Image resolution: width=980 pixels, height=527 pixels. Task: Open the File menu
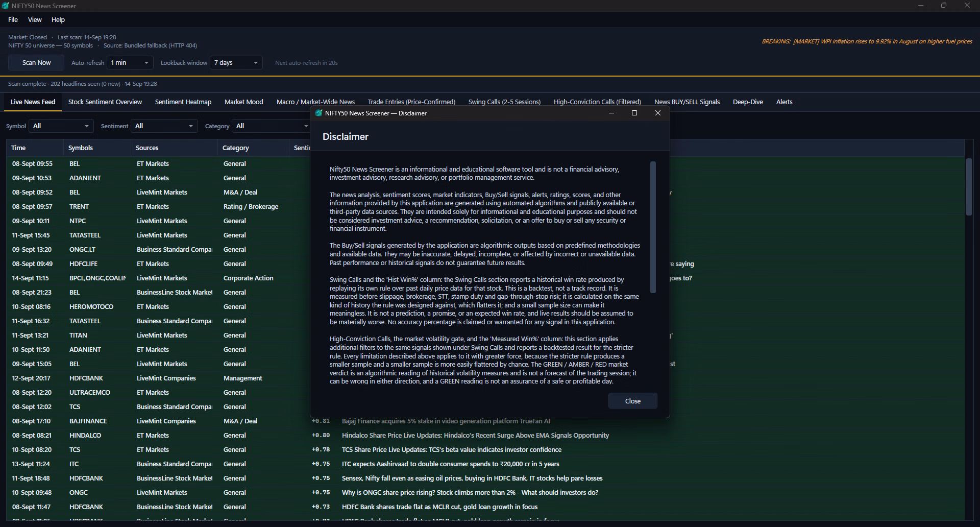pos(13,19)
